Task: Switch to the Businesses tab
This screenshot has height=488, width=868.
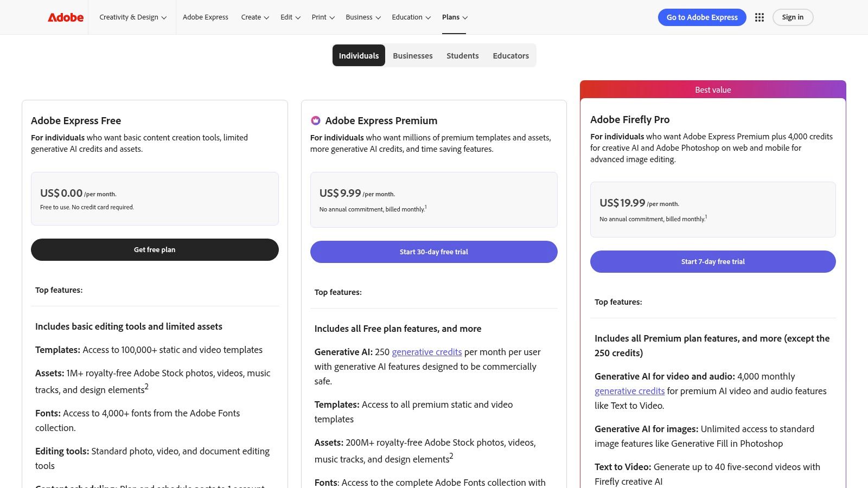Action: click(412, 55)
